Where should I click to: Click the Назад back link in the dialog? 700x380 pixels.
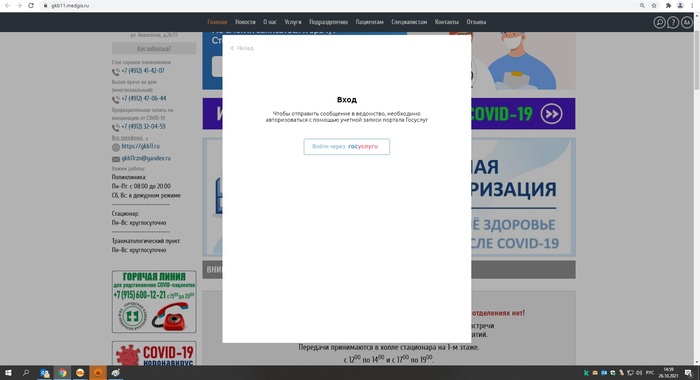tap(242, 48)
